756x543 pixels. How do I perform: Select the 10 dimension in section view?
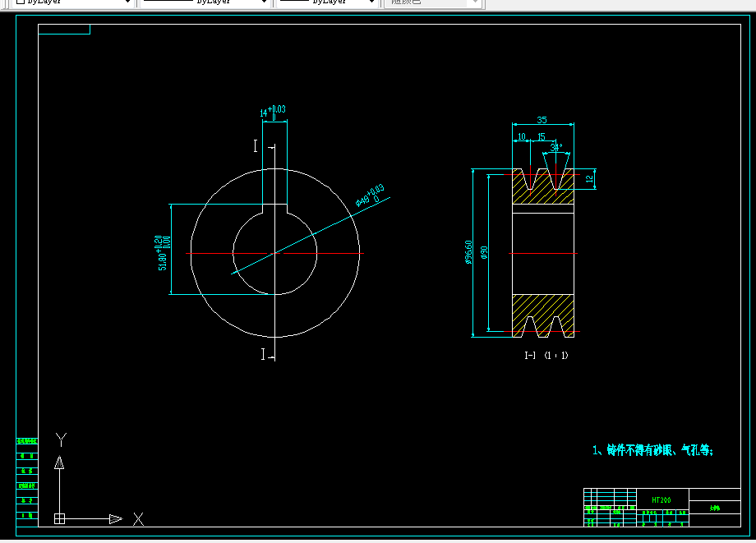(521, 136)
